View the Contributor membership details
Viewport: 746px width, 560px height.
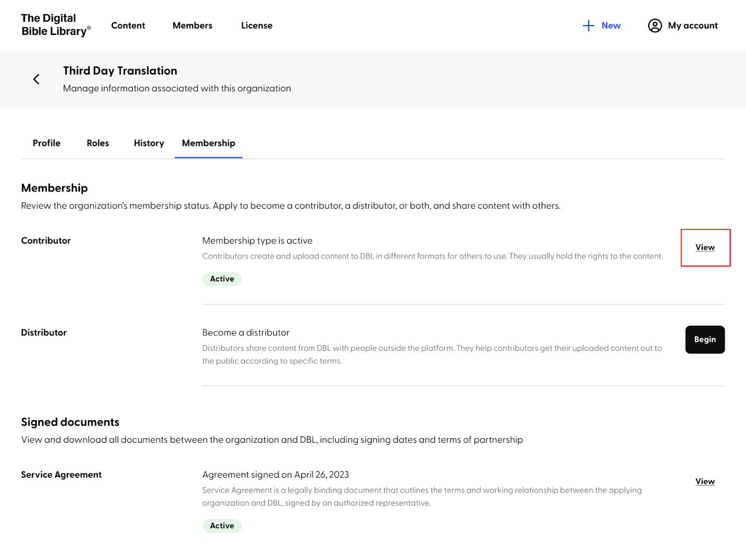[x=705, y=247]
